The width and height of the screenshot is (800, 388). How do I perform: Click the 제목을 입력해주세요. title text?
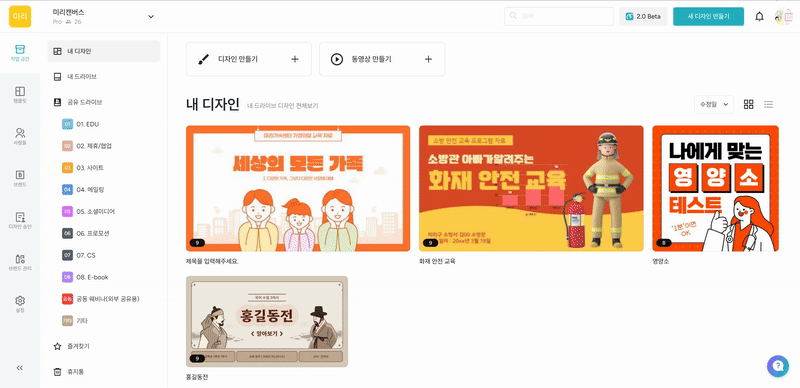[x=213, y=261]
